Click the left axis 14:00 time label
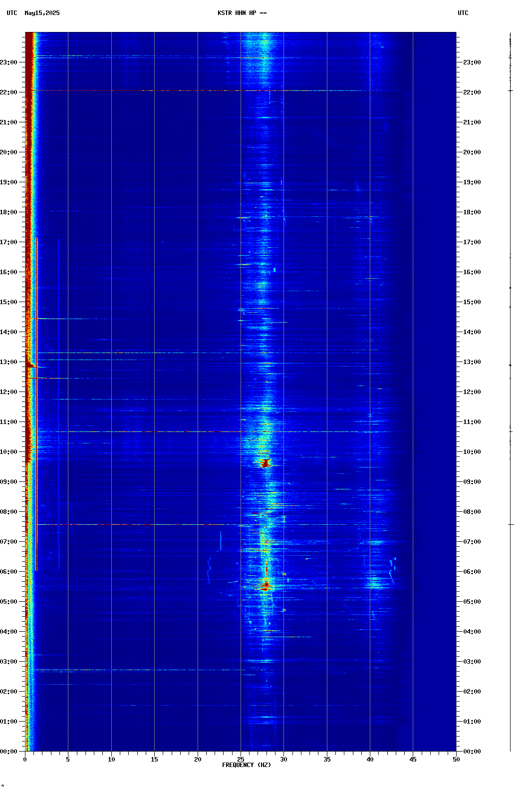Image resolution: width=532 pixels, height=791 pixels. [9, 332]
